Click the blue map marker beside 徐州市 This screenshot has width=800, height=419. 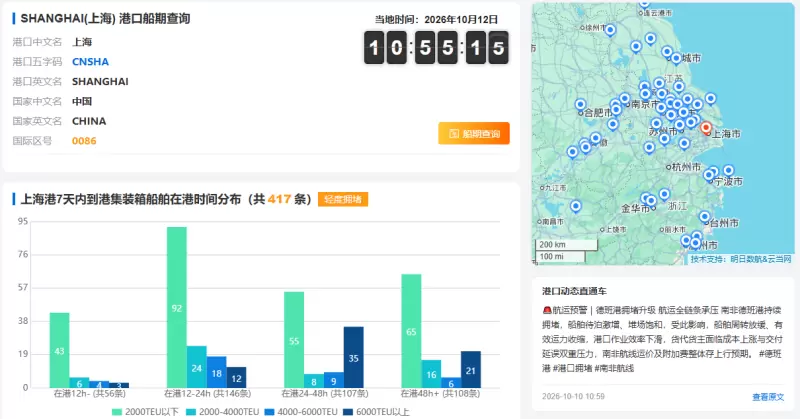pos(610,30)
